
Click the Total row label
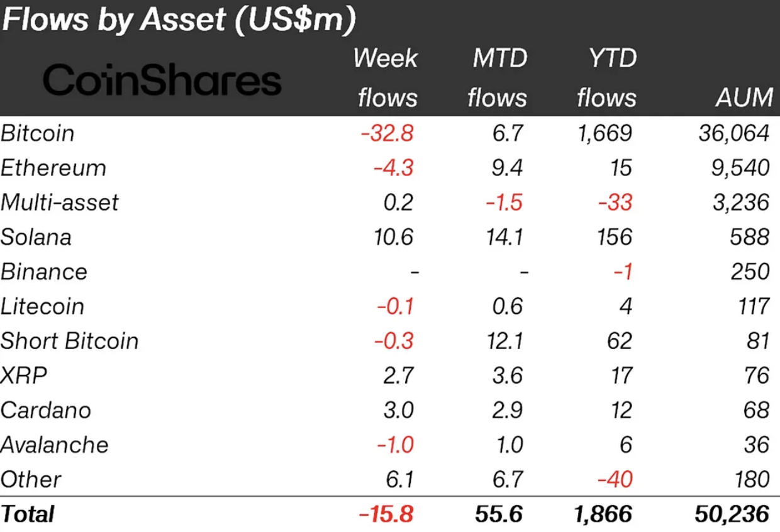pyautogui.click(x=28, y=514)
